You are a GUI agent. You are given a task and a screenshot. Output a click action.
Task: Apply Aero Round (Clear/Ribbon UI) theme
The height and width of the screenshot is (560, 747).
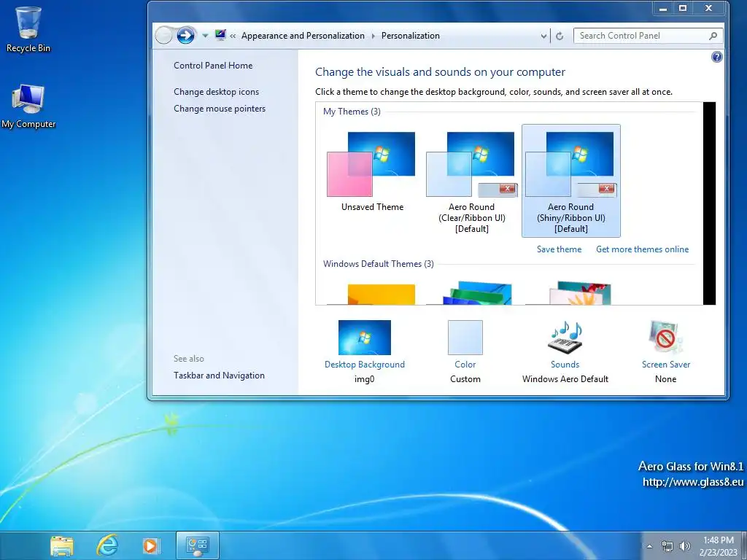click(472, 181)
